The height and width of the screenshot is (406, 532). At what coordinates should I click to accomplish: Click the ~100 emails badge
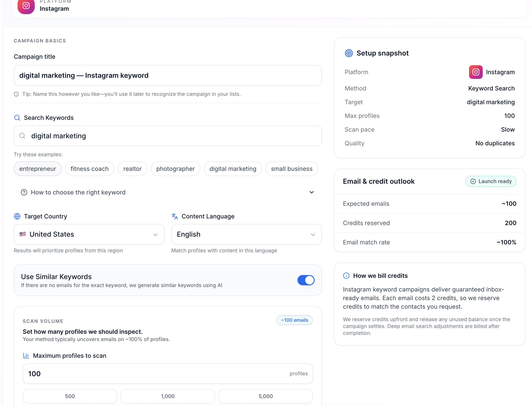[x=294, y=320]
